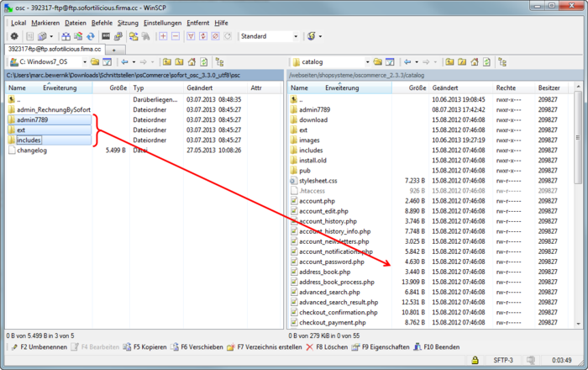Click the Synchronize toolbar icon
Viewport: 588px width, 370px height.
[78, 36]
